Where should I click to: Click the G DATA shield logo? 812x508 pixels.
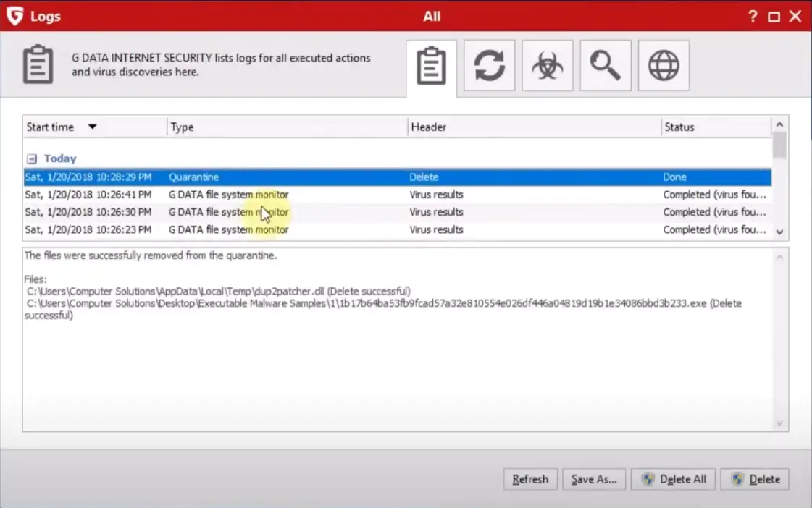(x=14, y=16)
